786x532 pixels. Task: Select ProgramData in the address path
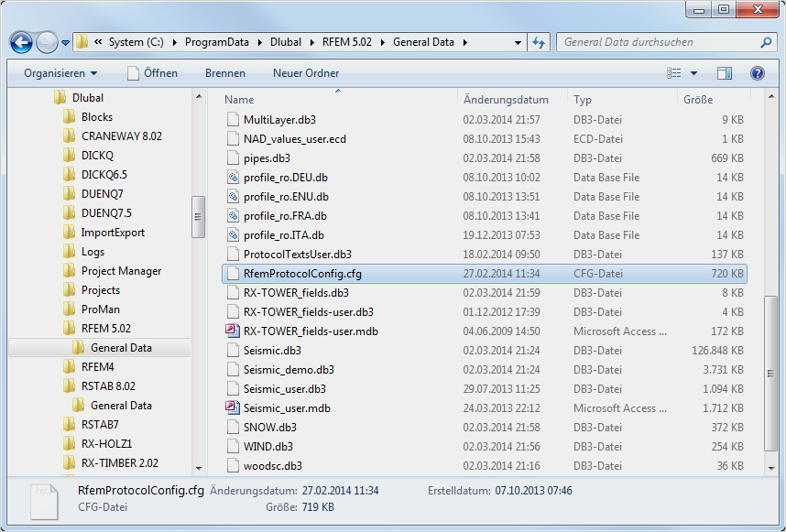[x=216, y=42]
